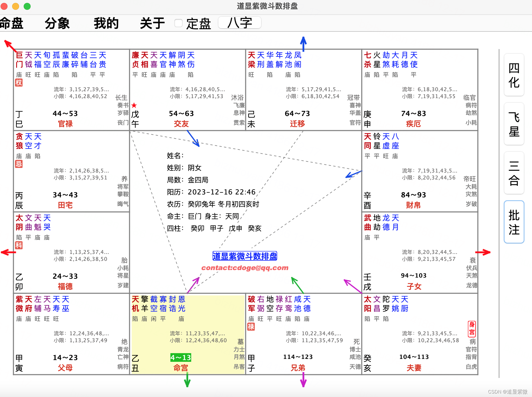The width and height of the screenshot is (532, 397).
Task: Click the 阳历 date 2023-12-16 22:46
Action: click(x=222, y=192)
